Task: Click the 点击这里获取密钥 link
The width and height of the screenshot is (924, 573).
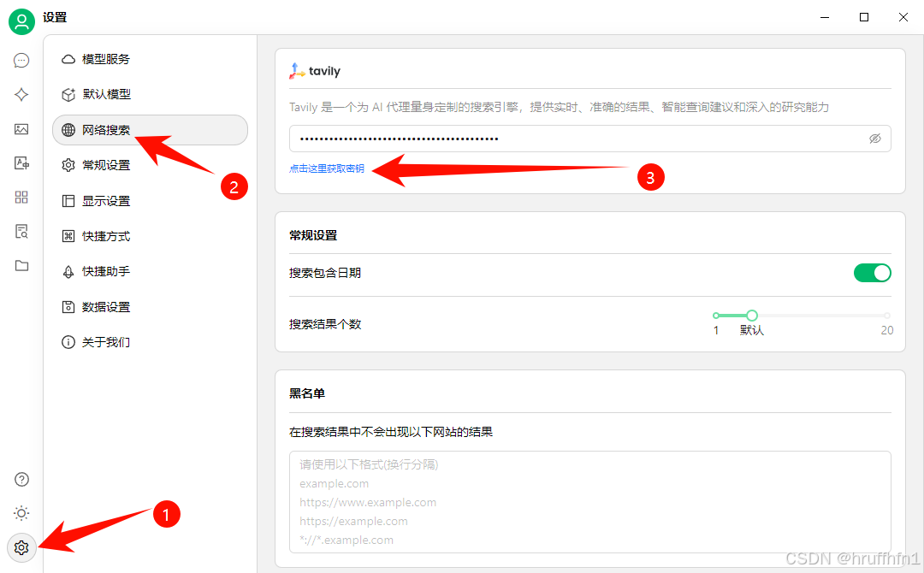Action: 327,168
